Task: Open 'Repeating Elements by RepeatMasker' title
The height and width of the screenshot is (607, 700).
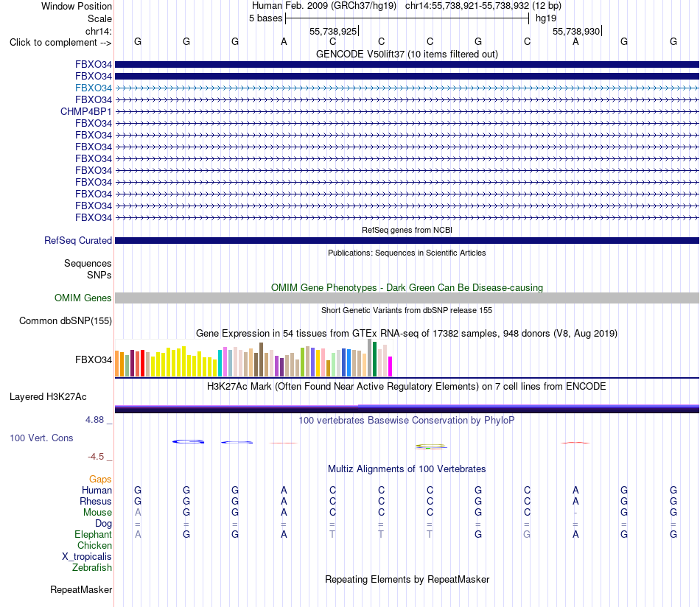Action: 407,579
